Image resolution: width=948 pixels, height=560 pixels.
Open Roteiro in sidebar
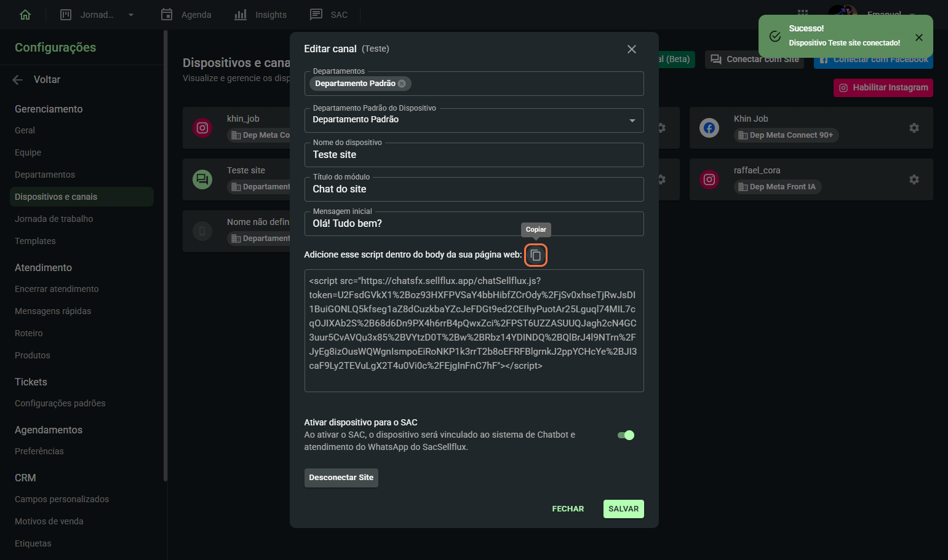coord(29,333)
